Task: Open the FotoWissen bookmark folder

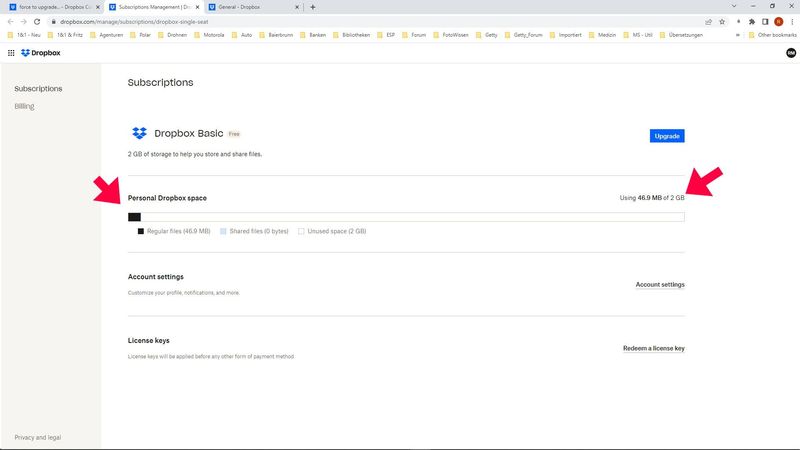Action: pyautogui.click(x=451, y=35)
